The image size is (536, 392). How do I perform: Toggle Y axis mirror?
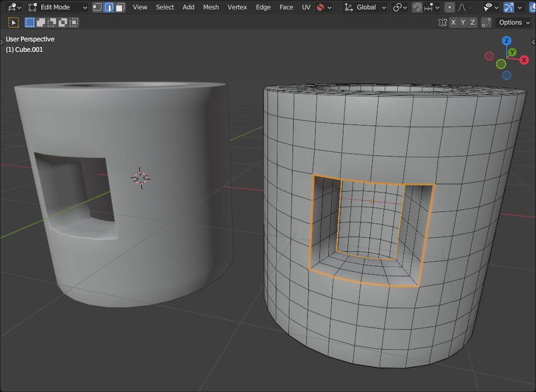(x=463, y=23)
